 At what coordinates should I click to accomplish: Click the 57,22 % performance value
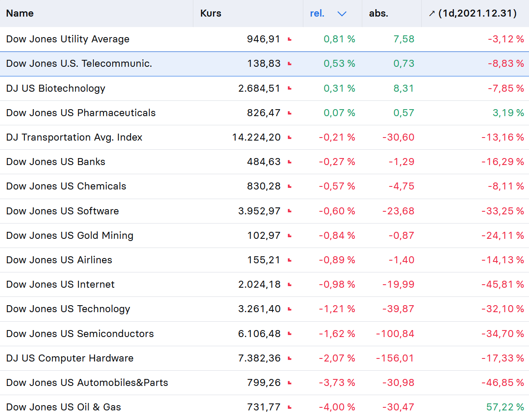(505, 407)
